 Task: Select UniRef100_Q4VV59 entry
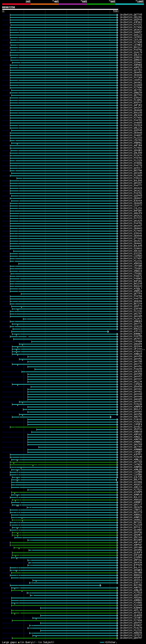coord(131,357)
